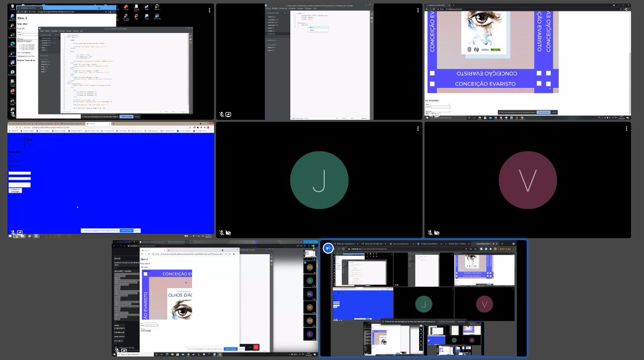Click the nested V avatar in highlighted tile

coord(484,304)
